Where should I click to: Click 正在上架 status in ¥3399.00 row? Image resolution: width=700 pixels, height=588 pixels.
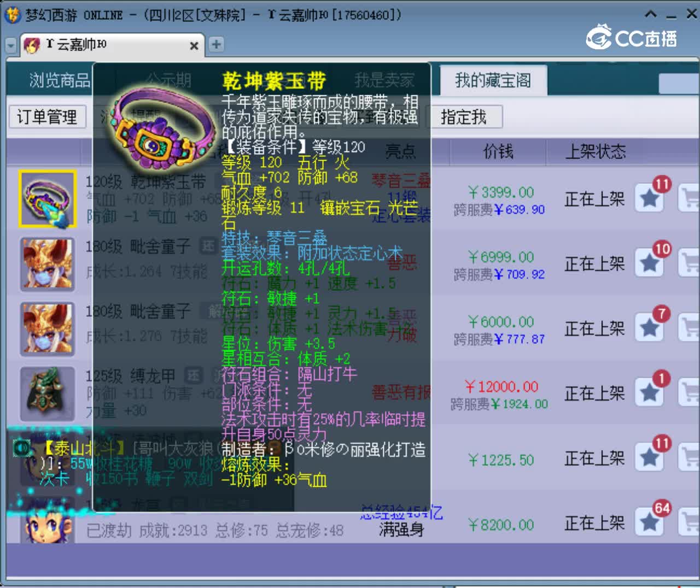pos(594,199)
